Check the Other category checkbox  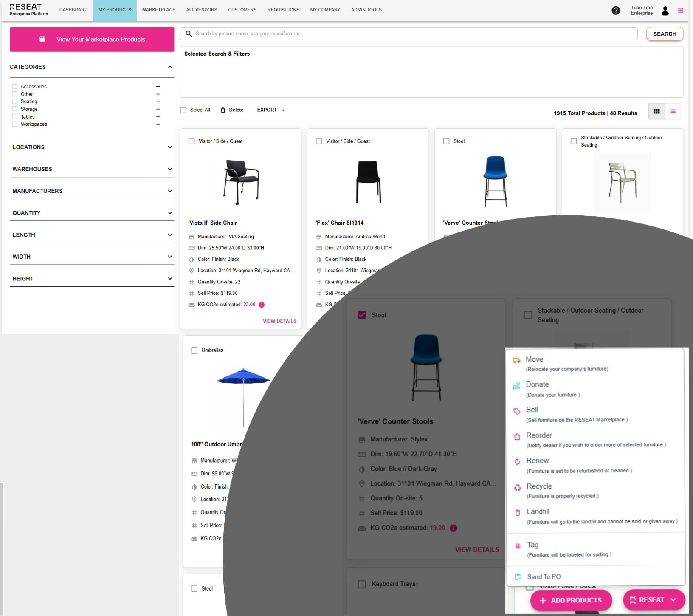coord(14,94)
